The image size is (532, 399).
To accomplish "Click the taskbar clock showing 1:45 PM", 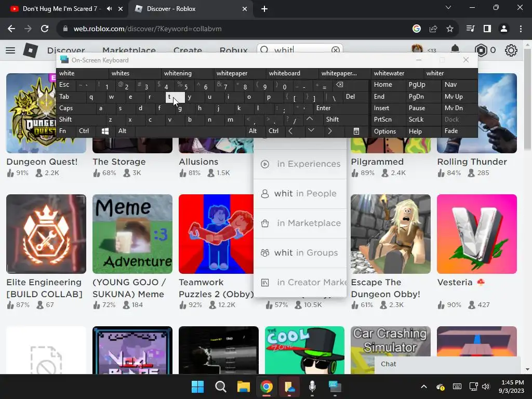I will point(512,387).
